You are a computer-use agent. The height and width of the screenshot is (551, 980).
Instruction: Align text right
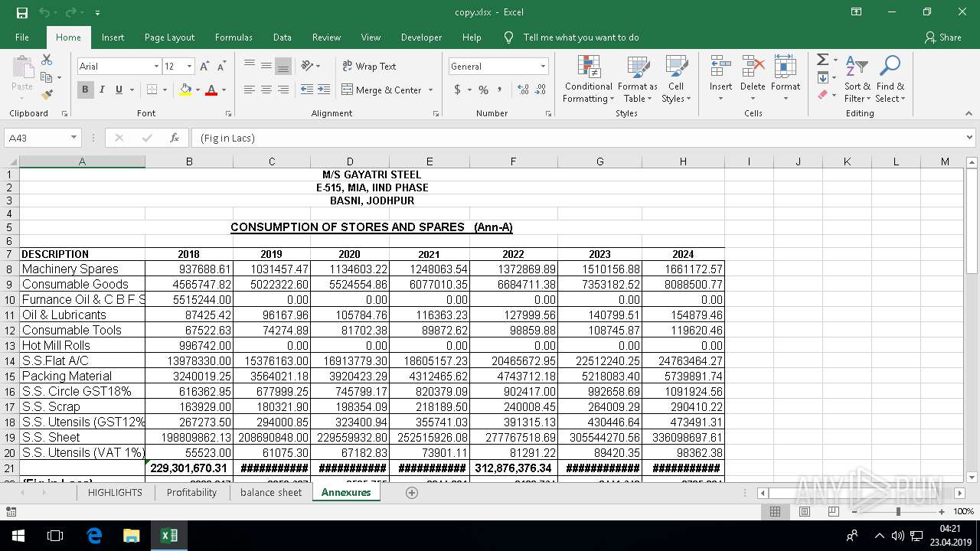(x=283, y=90)
